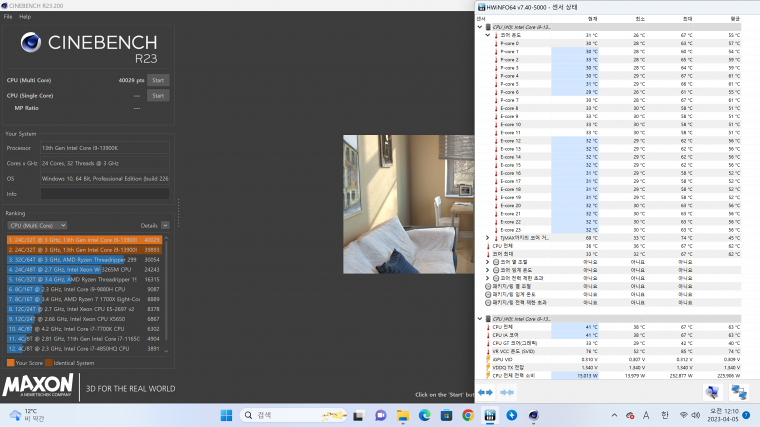The height and width of the screenshot is (427, 760).
Task: Click the CPU package power lightning icon
Action: [x=488, y=376]
